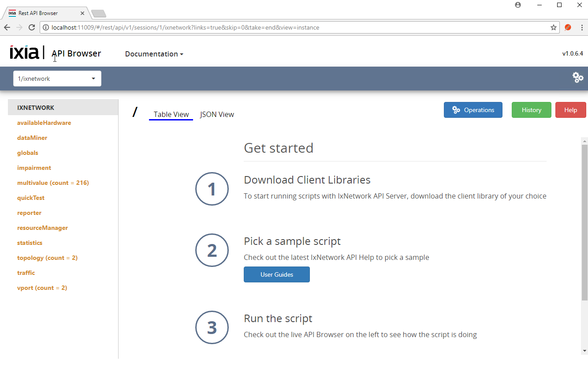The width and height of the screenshot is (588, 368).
Task: Open the 1/ixnetwork session dropdown
Action: [x=57, y=79]
